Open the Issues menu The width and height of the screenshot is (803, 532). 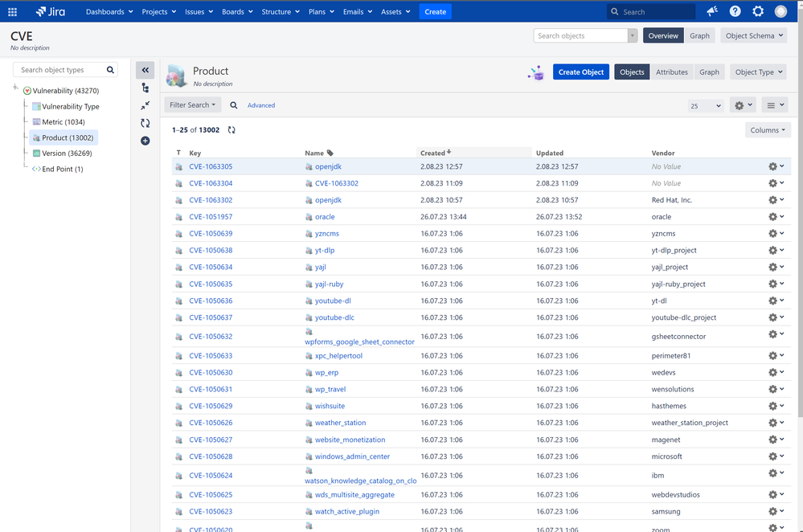click(199, 12)
